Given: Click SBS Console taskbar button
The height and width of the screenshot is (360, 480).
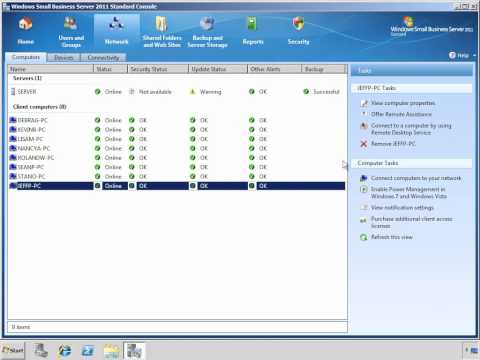Looking at the screenshot, I should click(x=134, y=351).
